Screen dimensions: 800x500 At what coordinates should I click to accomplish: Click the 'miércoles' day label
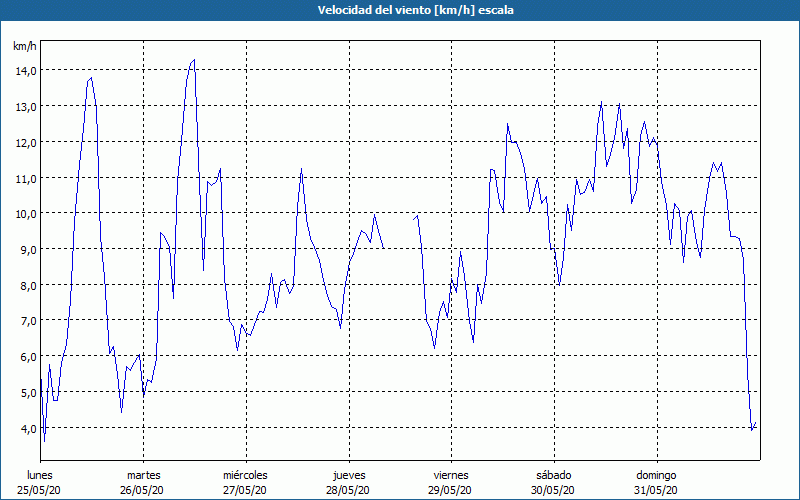pyautogui.click(x=245, y=475)
